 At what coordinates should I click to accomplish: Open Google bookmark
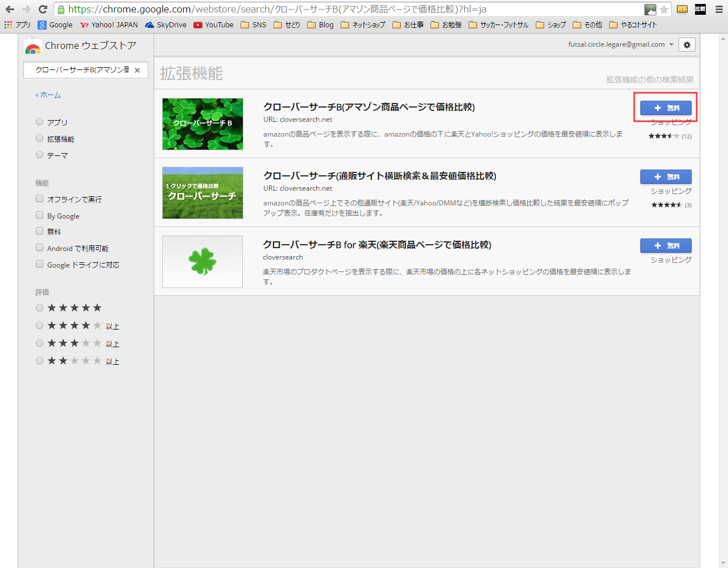coord(55,25)
